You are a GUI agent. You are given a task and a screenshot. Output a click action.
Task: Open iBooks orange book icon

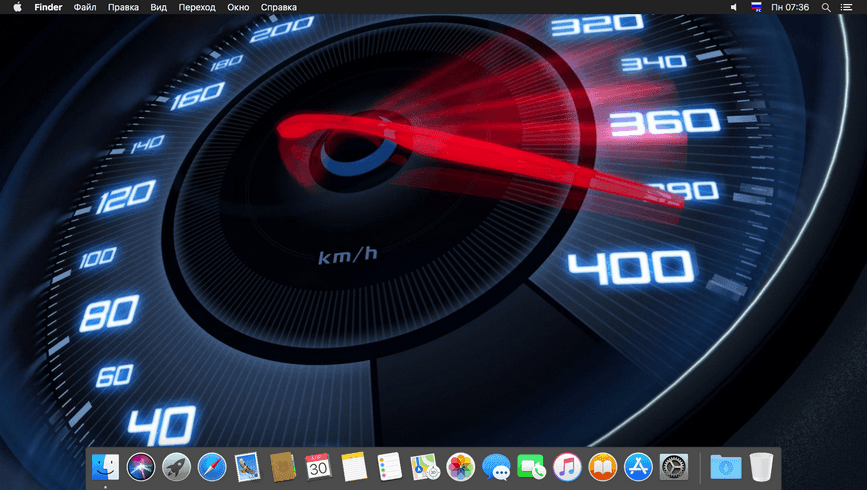click(603, 467)
